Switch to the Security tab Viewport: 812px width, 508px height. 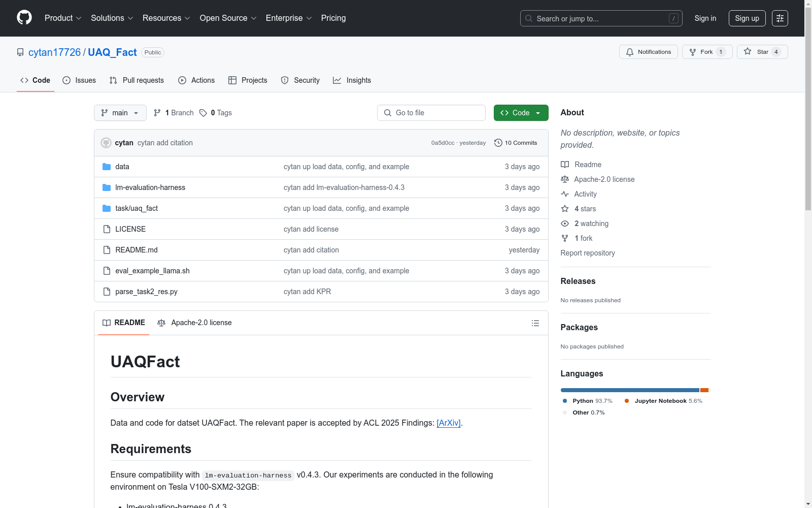300,80
